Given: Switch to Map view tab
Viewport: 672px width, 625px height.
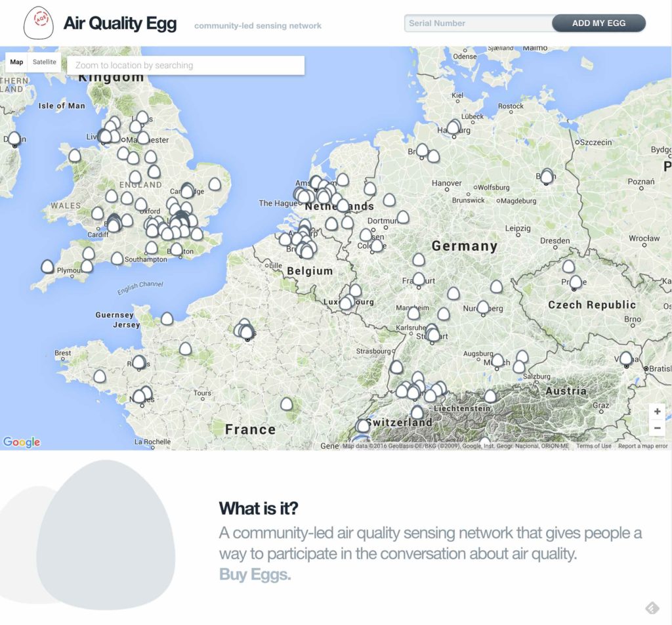Looking at the screenshot, I should 16,62.
